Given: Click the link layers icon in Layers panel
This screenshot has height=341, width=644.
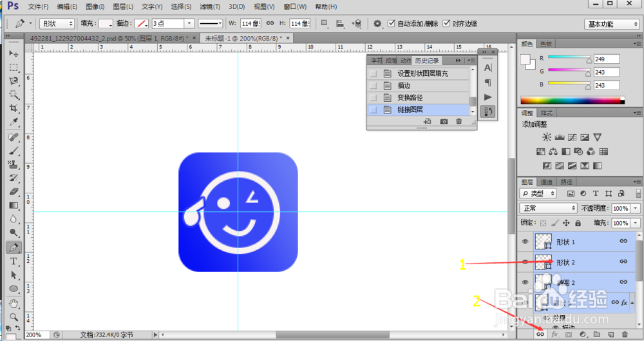Looking at the screenshot, I should [540, 335].
